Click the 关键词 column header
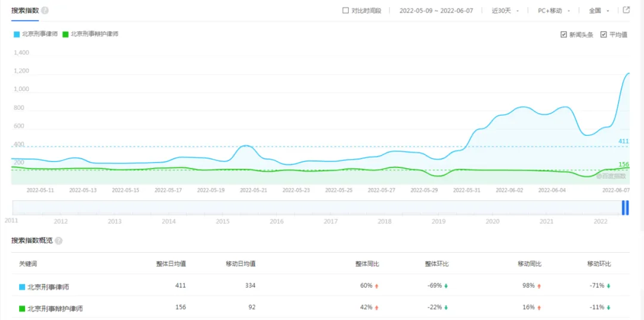644x320 pixels. click(28, 264)
